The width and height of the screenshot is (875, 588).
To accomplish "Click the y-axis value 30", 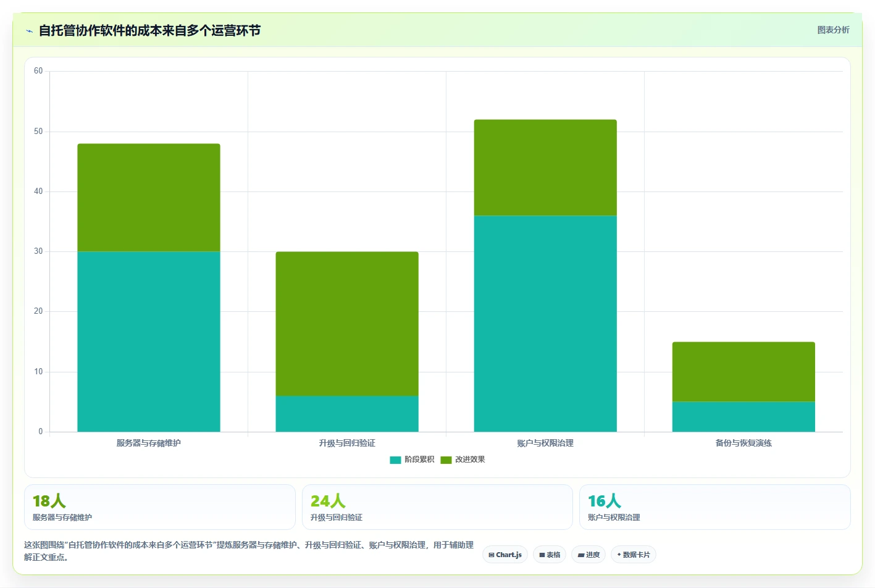I will [x=38, y=251].
